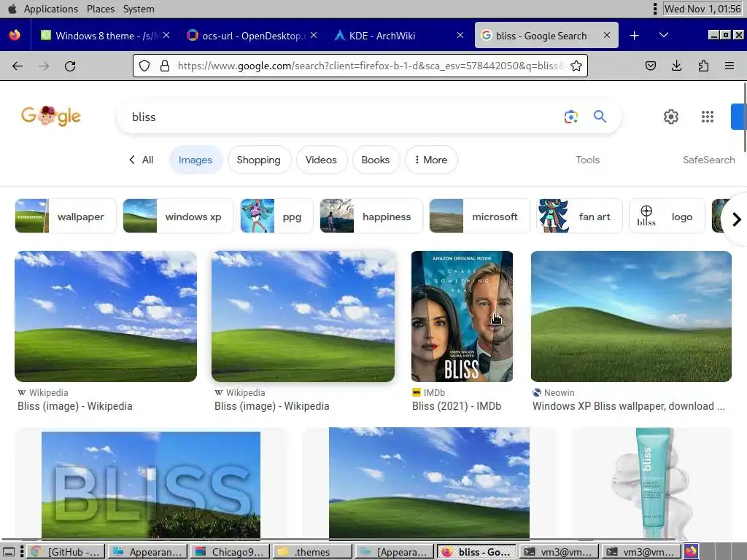Open Google apps grid
Screen dimensions: 747x560
point(708,117)
